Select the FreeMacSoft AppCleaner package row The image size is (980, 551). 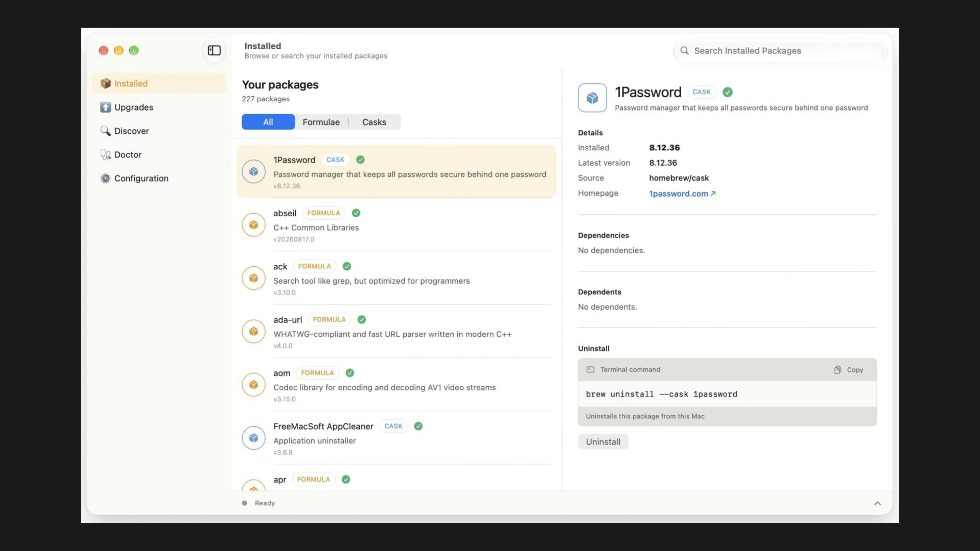pyautogui.click(x=396, y=438)
